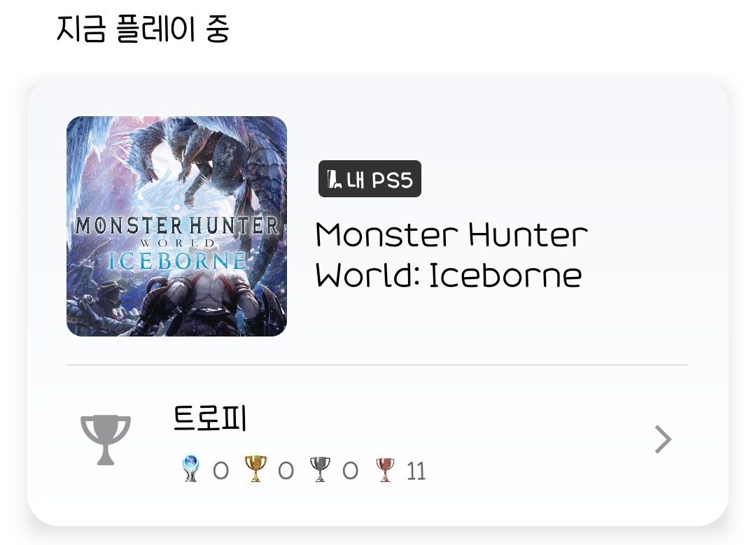Viewport: 756px width, 545px height.
Task: Click the 지금 플레이 중 heading
Action: pos(143,29)
